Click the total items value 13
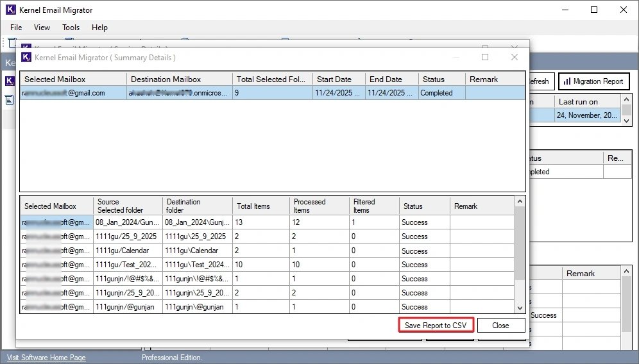The image size is (639, 364). tap(239, 222)
